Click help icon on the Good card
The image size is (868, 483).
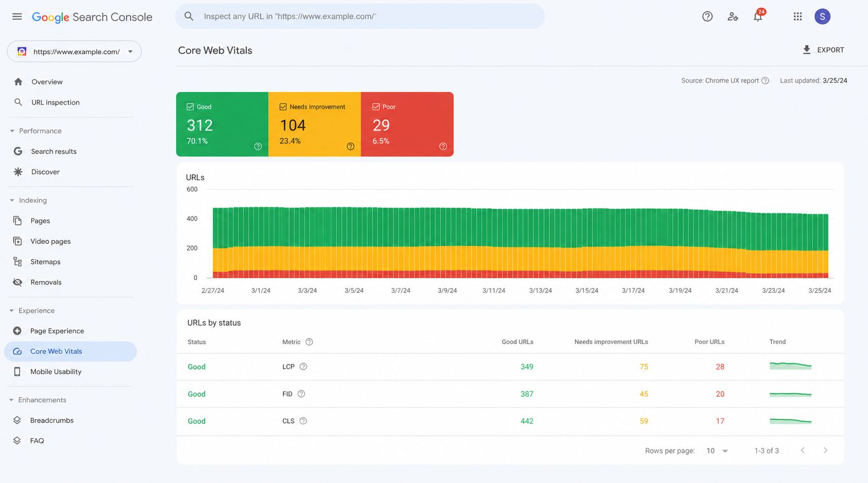258,147
